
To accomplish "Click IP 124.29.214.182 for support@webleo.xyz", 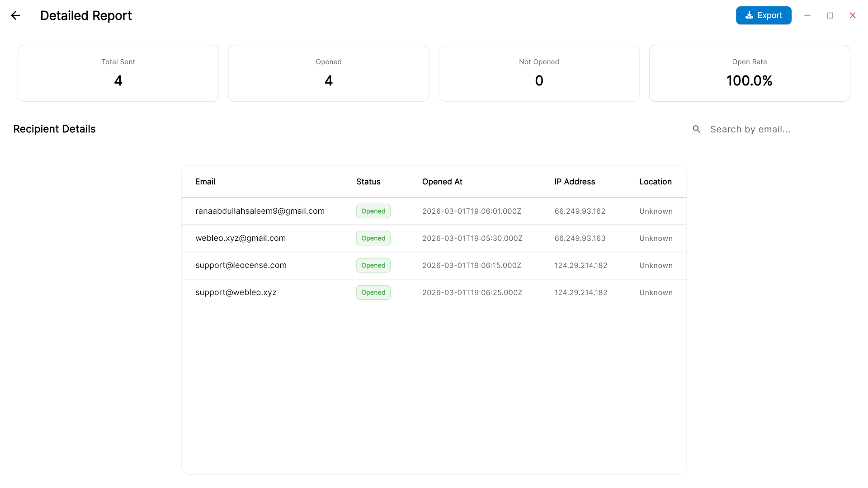I will [x=581, y=292].
